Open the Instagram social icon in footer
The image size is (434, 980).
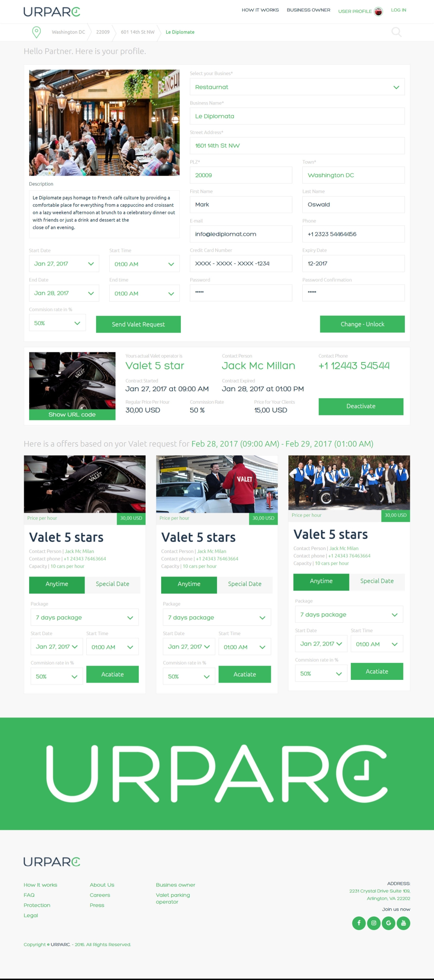pos(374,923)
